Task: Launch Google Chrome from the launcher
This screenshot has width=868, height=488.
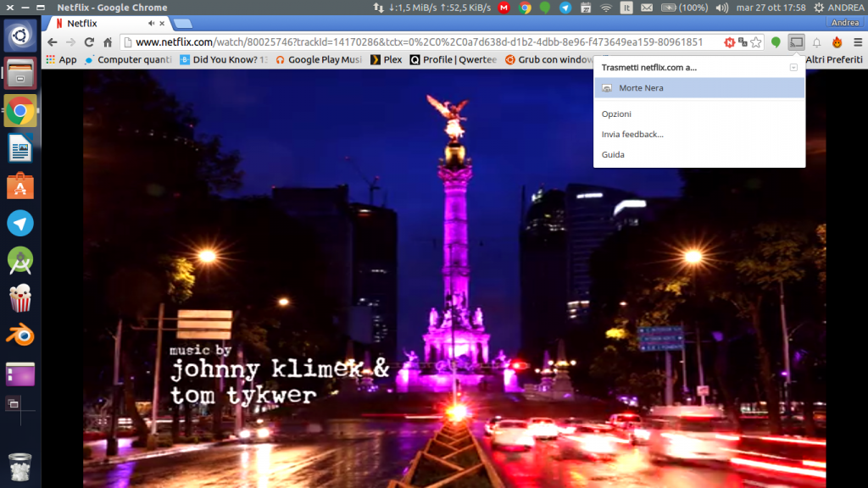Action: (x=20, y=111)
